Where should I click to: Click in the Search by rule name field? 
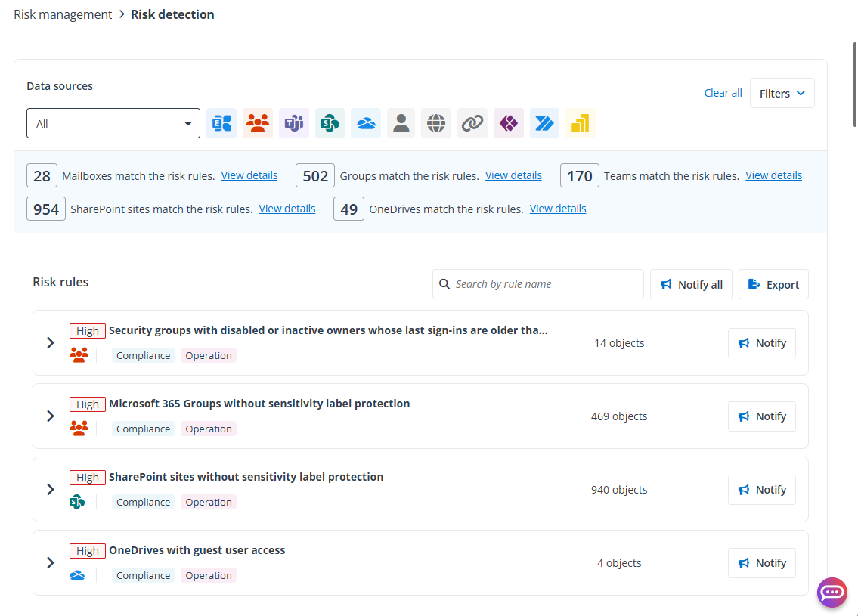coord(537,283)
